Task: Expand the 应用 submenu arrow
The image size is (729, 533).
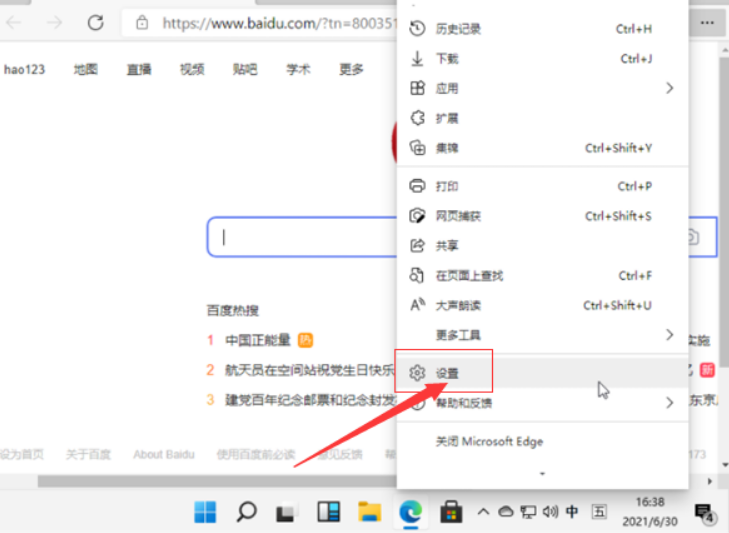Action: tap(669, 88)
